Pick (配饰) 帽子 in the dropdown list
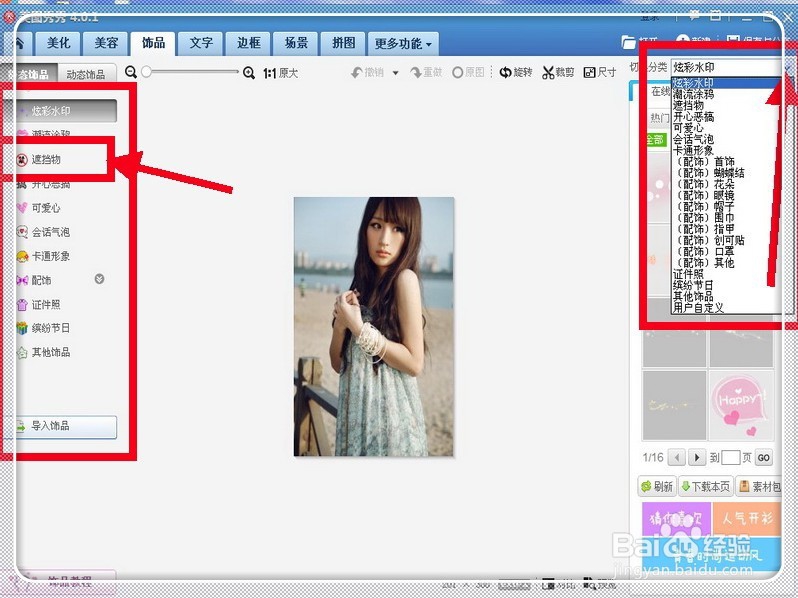The width and height of the screenshot is (798, 598). 704,207
